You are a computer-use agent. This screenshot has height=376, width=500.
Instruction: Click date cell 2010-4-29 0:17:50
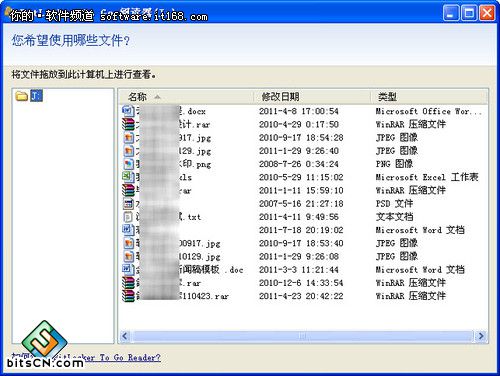[x=299, y=124]
